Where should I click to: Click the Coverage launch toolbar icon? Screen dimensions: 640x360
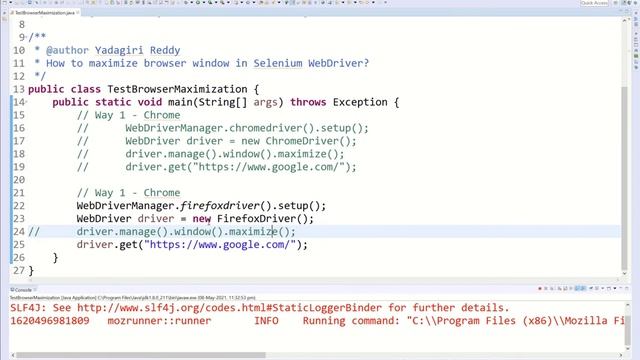click(x=210, y=2)
